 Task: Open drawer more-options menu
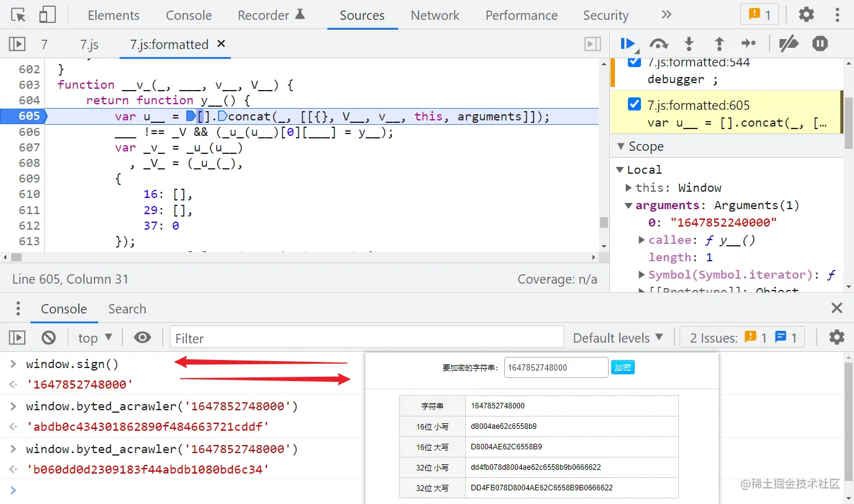(18, 308)
